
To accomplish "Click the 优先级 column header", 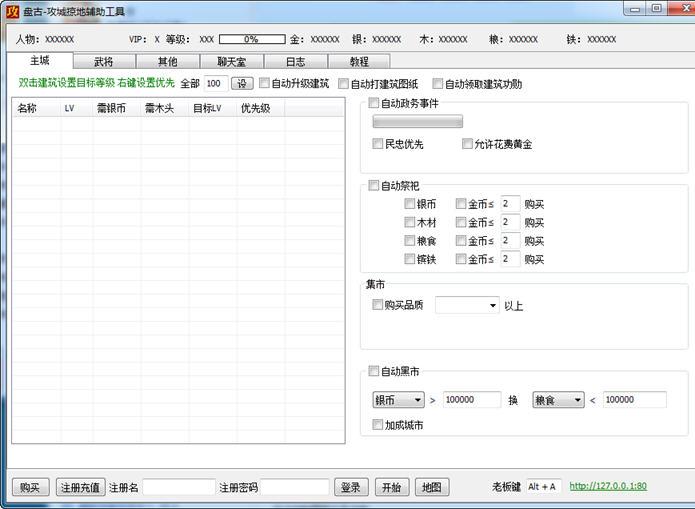I will pyautogui.click(x=255, y=108).
